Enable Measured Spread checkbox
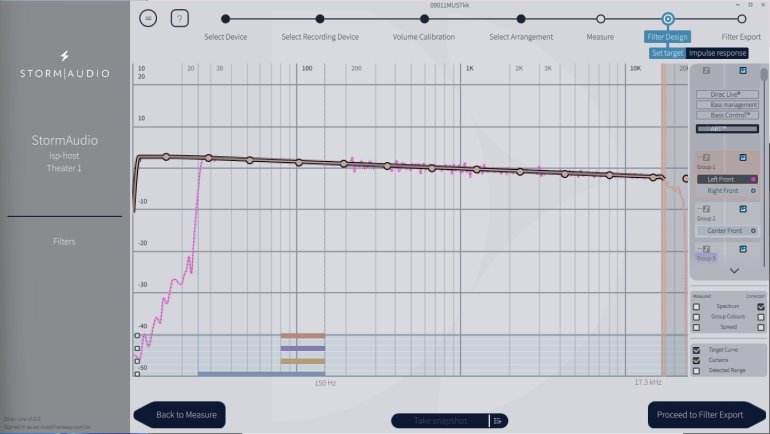This screenshot has height=434, width=770. click(696, 327)
